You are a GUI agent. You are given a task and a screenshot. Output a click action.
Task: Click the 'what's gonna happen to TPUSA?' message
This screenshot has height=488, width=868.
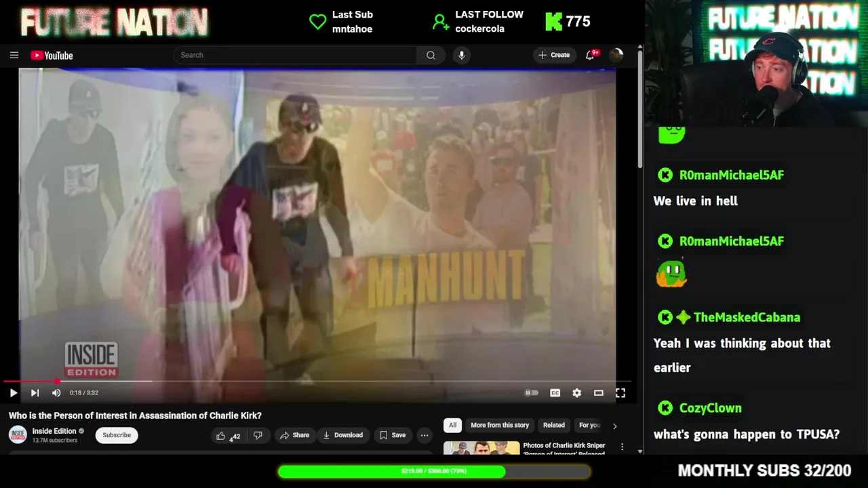[746, 434]
